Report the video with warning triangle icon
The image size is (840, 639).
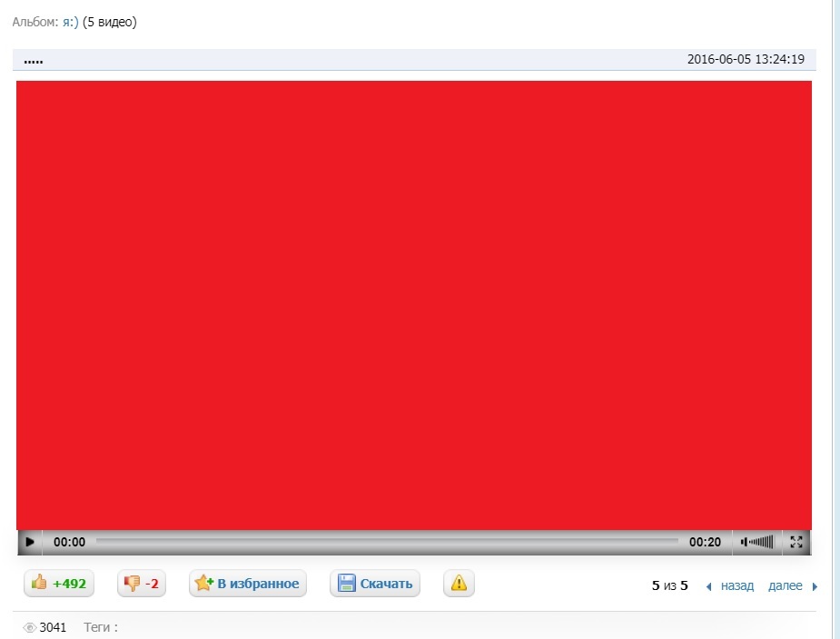459,584
